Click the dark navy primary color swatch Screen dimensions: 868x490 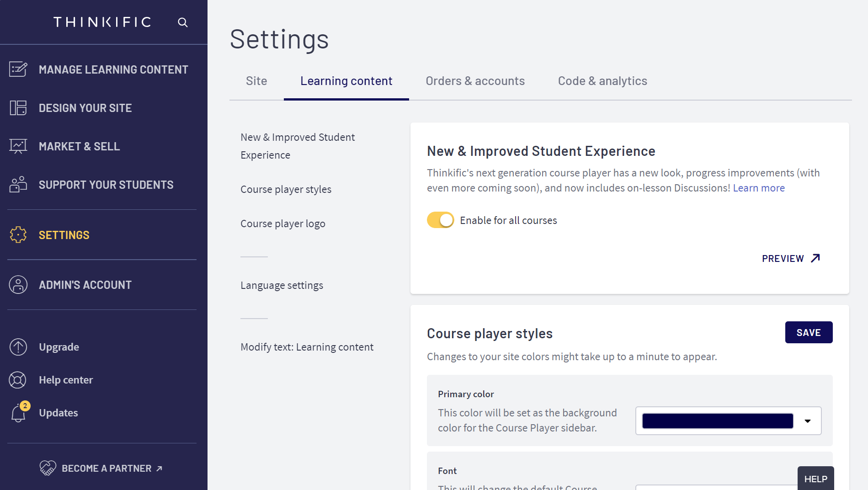(x=718, y=421)
